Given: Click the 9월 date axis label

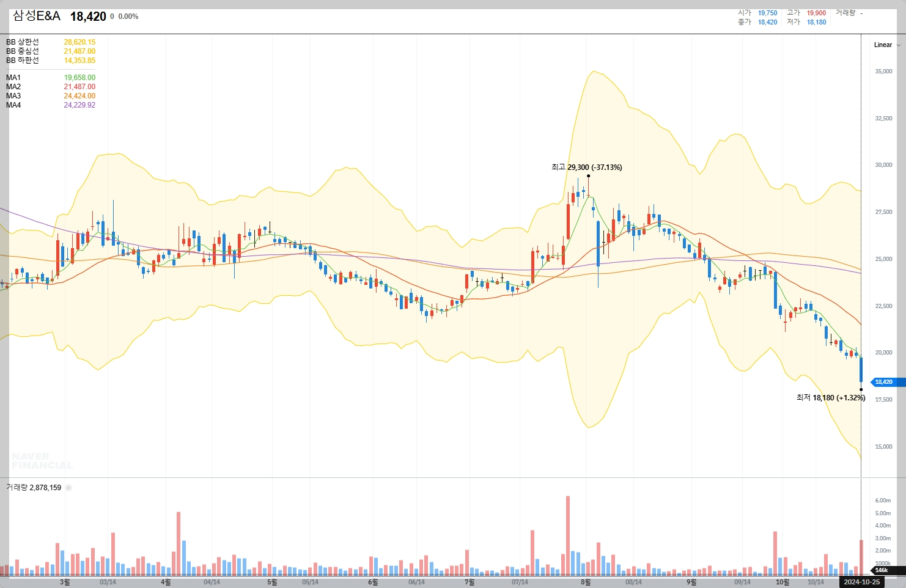Looking at the screenshot, I should tap(691, 582).
